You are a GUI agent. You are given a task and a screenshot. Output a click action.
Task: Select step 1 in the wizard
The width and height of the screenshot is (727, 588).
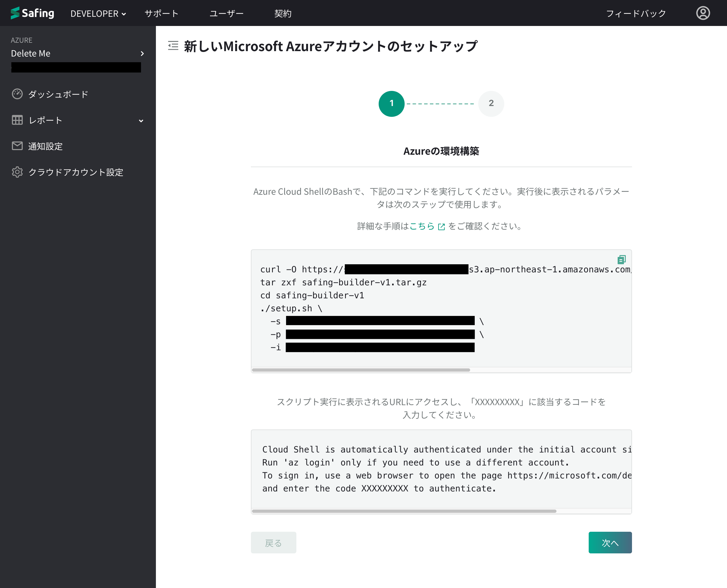pos(391,104)
